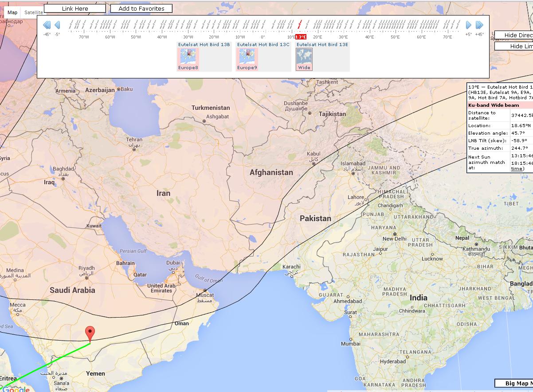Image resolution: width=533 pixels, height=392 pixels.
Task: Click the Elevation angle row label
Action: point(488,133)
